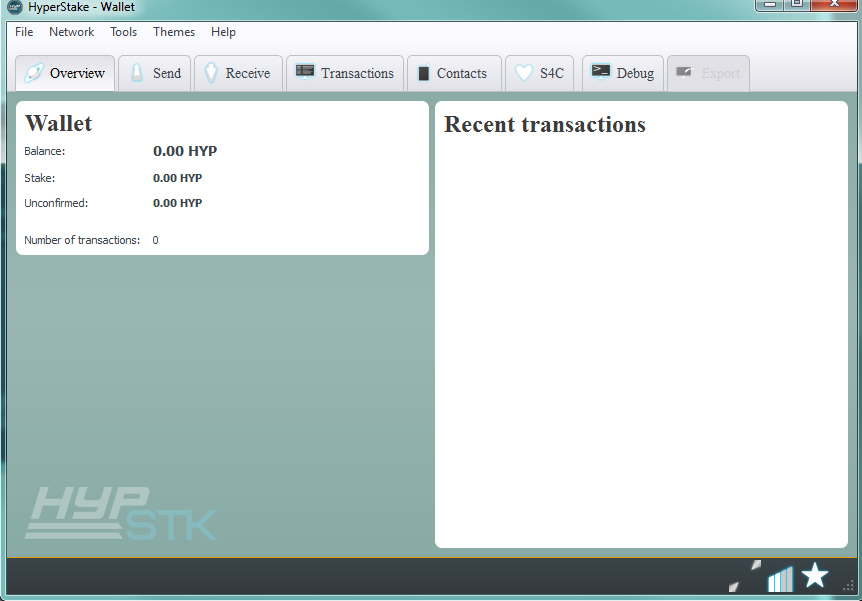Click the Wallet heading

[x=59, y=123]
